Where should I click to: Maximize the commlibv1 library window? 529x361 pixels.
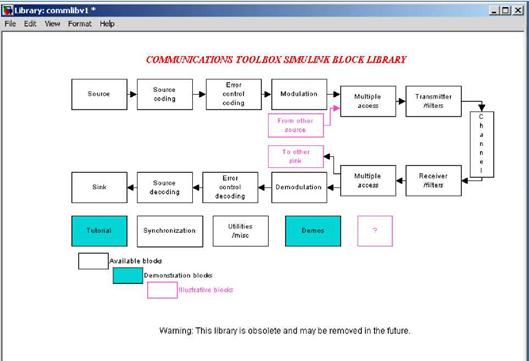(x=505, y=10)
